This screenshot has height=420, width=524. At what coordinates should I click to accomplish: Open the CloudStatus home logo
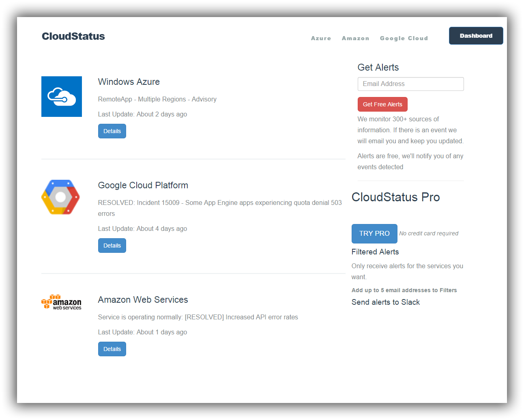73,37
